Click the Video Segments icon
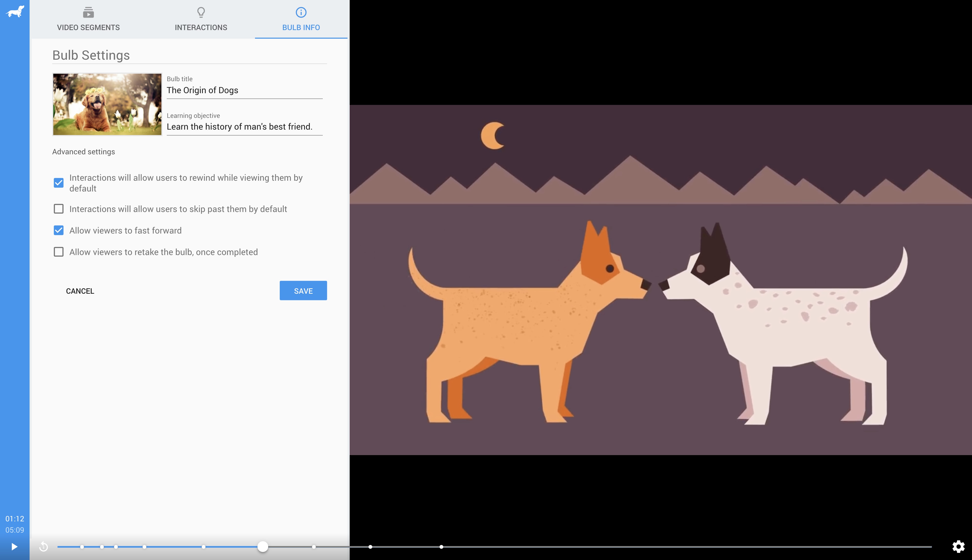 (88, 12)
